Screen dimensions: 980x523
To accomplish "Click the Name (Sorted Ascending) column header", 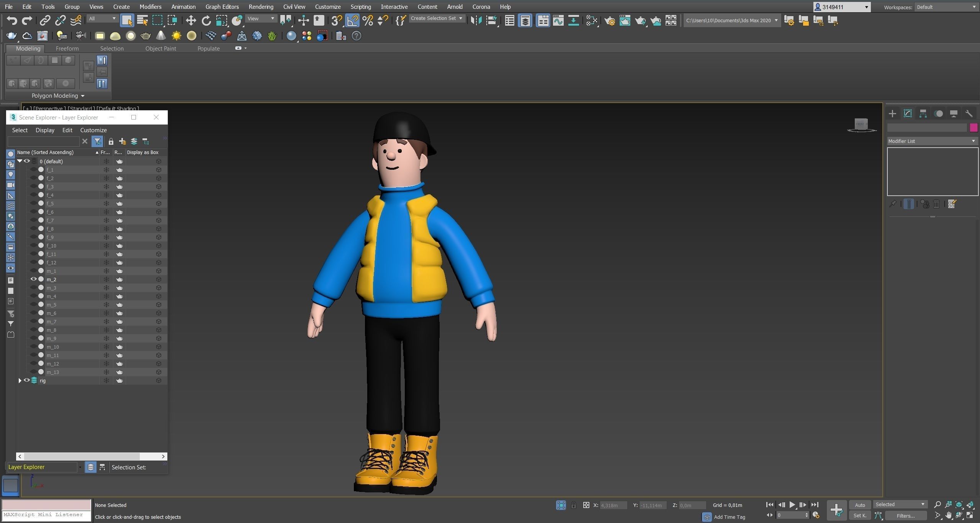I will (57, 152).
